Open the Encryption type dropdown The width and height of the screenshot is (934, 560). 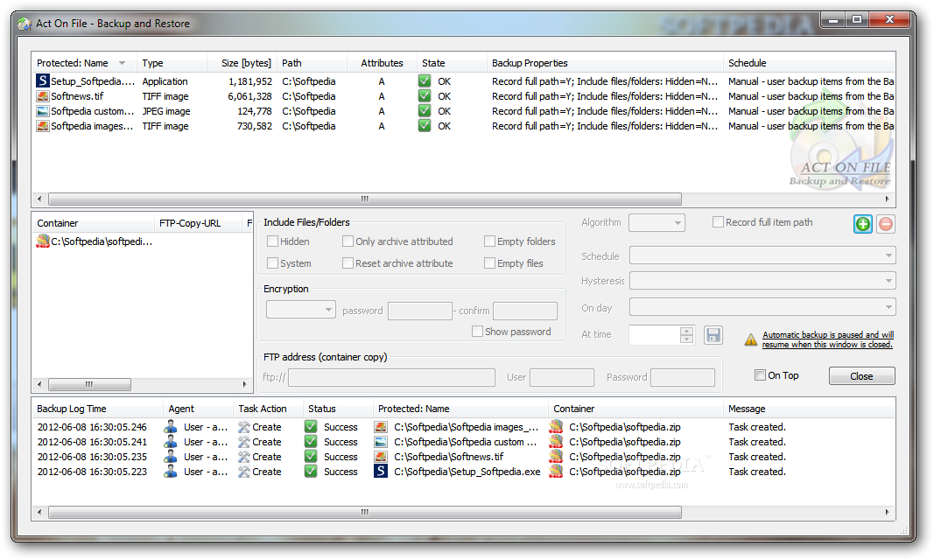coord(301,310)
